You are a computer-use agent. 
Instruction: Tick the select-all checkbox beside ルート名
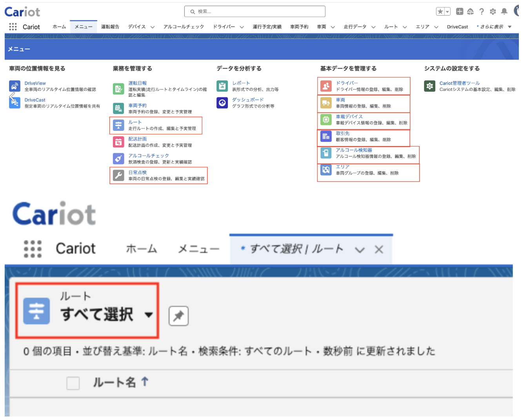click(x=73, y=383)
